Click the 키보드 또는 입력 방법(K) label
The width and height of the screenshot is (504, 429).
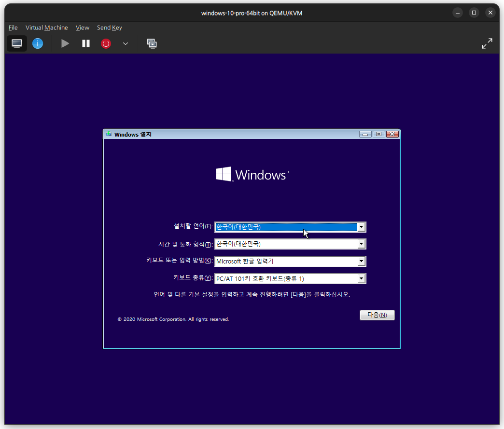click(180, 260)
